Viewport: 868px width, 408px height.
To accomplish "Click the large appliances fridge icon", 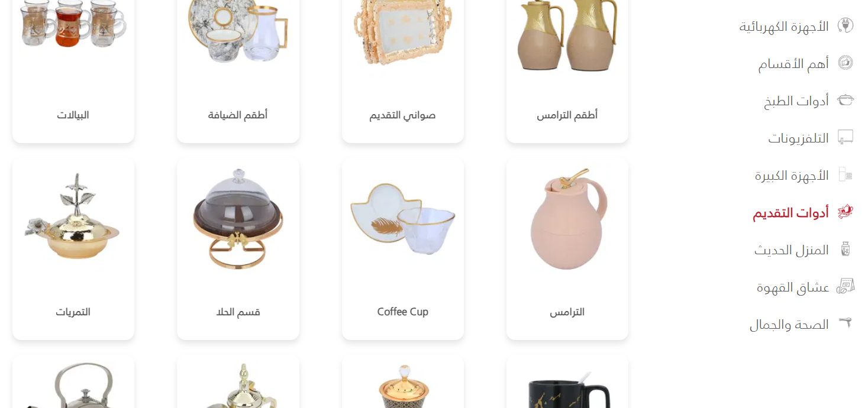I will (846, 174).
